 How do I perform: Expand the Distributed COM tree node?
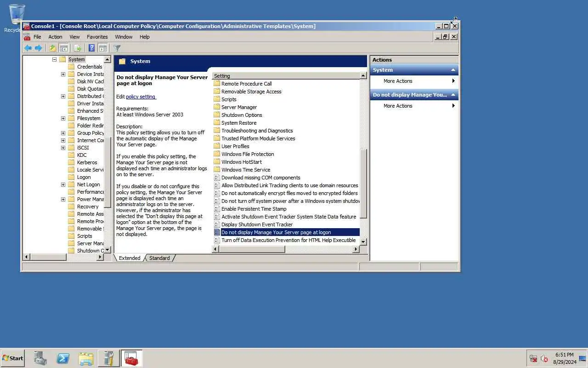click(x=63, y=96)
